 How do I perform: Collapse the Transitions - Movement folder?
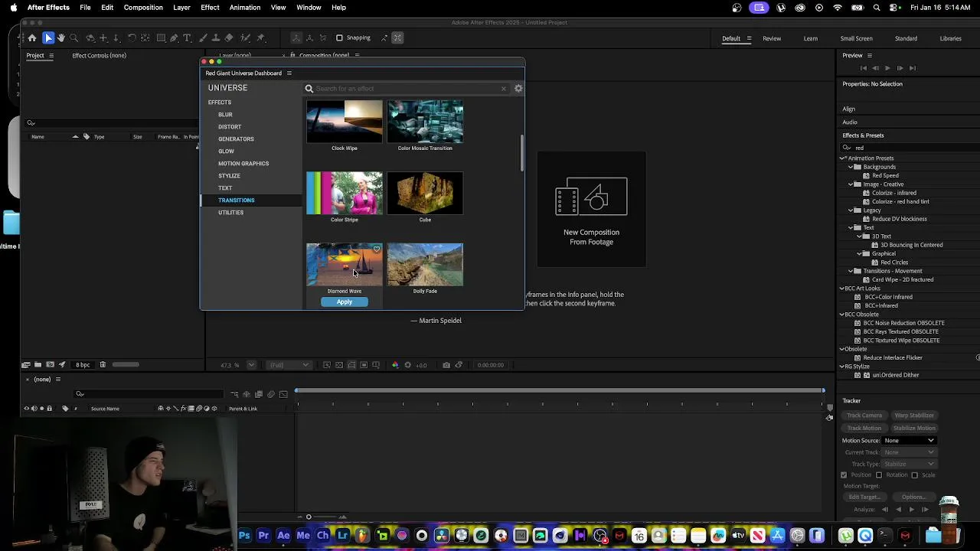tap(851, 271)
